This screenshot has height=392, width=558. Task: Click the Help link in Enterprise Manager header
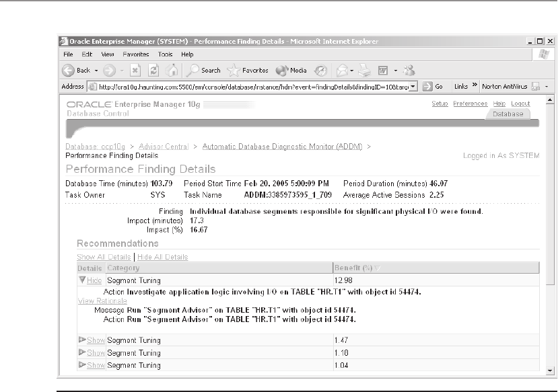(x=499, y=104)
